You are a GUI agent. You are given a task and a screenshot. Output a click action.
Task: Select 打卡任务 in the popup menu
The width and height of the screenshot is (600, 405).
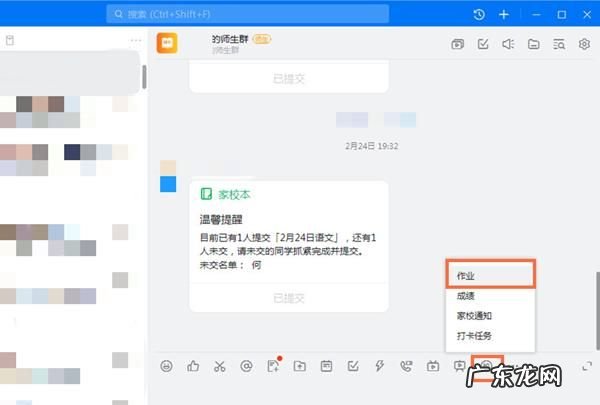point(490,336)
